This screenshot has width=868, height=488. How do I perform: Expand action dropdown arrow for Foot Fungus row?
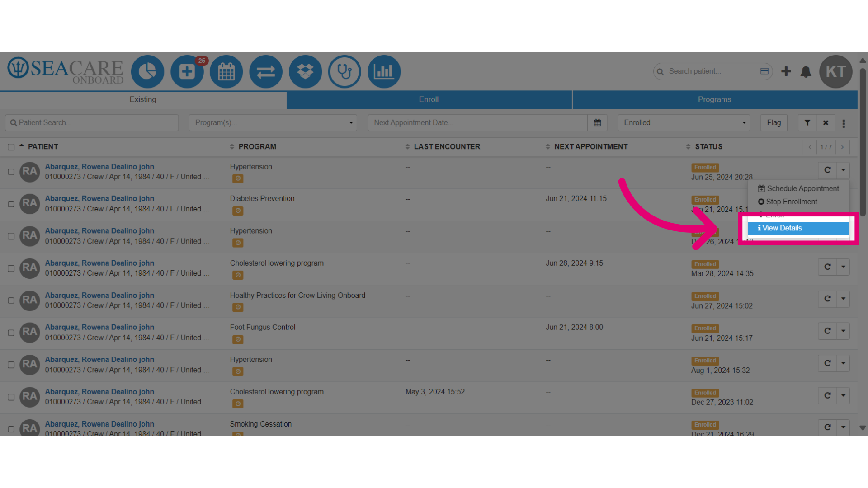click(x=843, y=331)
